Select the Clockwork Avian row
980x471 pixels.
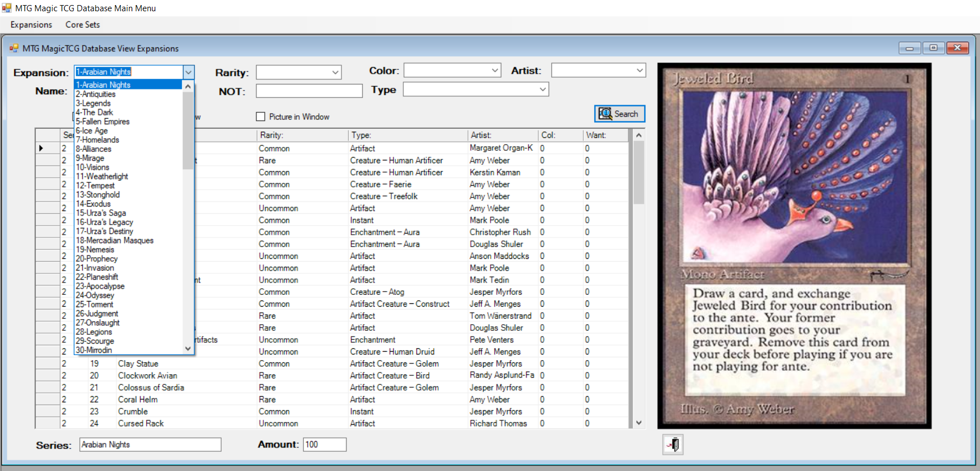pyautogui.click(x=332, y=375)
